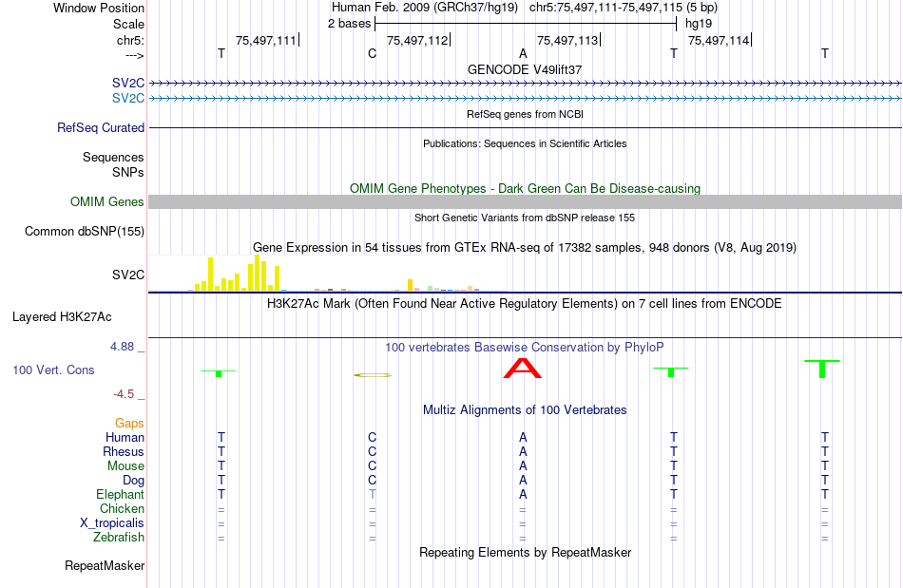
Task: Click Short Genetic Variants from dbSNP title
Action: click(x=525, y=218)
